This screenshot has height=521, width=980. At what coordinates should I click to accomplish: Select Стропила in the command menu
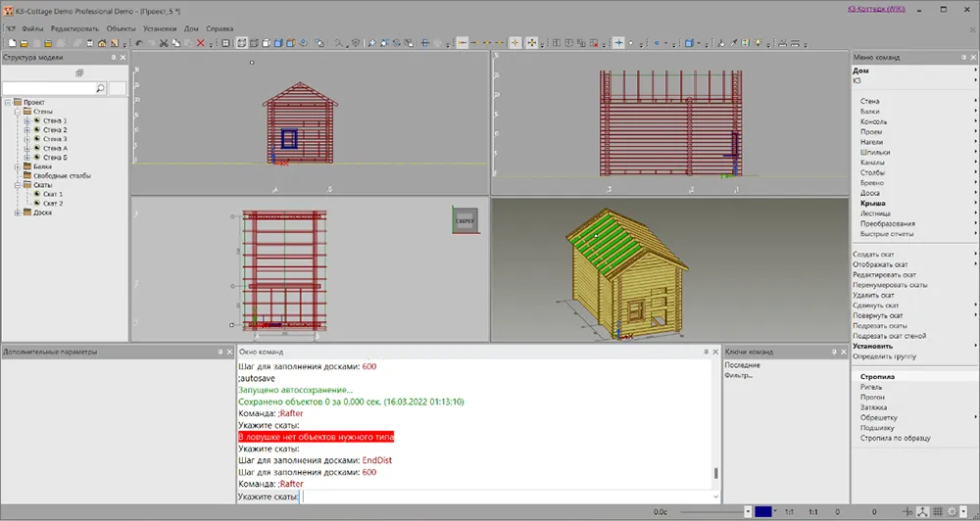(x=877, y=377)
